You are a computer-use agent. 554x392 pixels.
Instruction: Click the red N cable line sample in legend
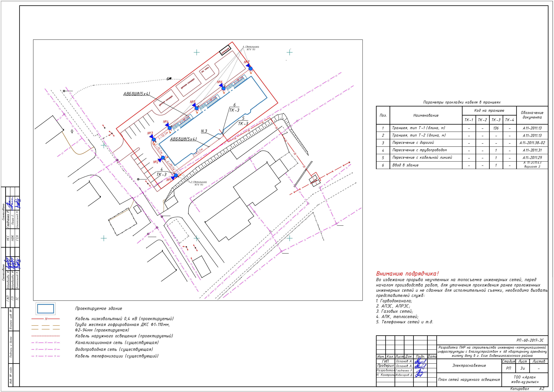click(46, 319)
